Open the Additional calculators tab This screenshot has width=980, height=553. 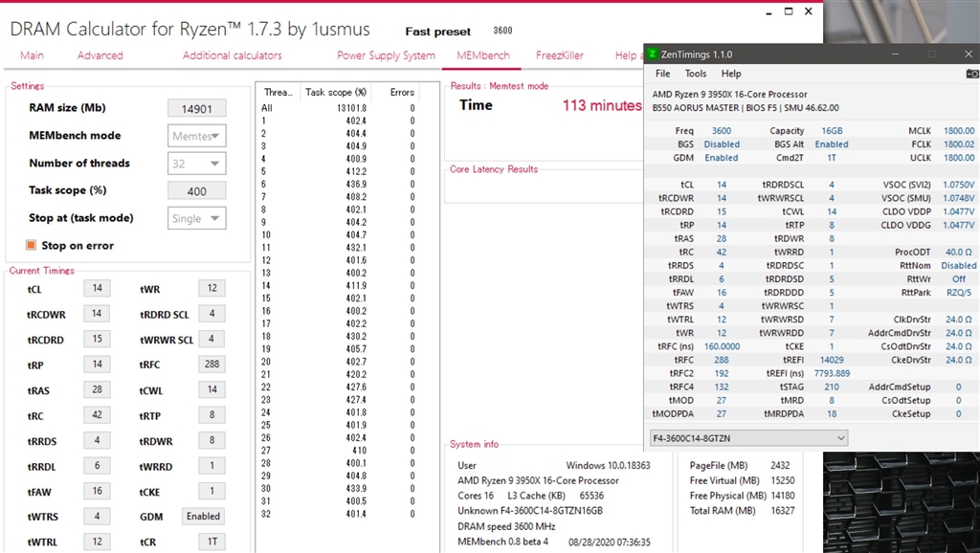coord(233,55)
